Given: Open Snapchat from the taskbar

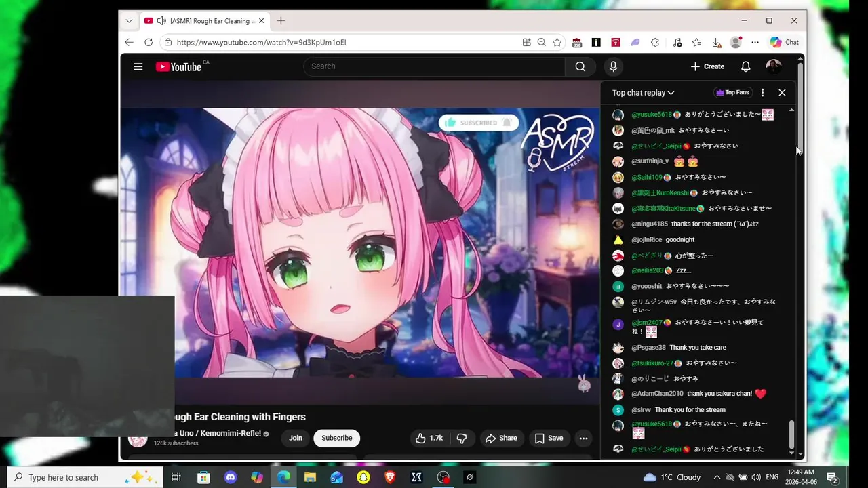Looking at the screenshot, I should click(363, 477).
